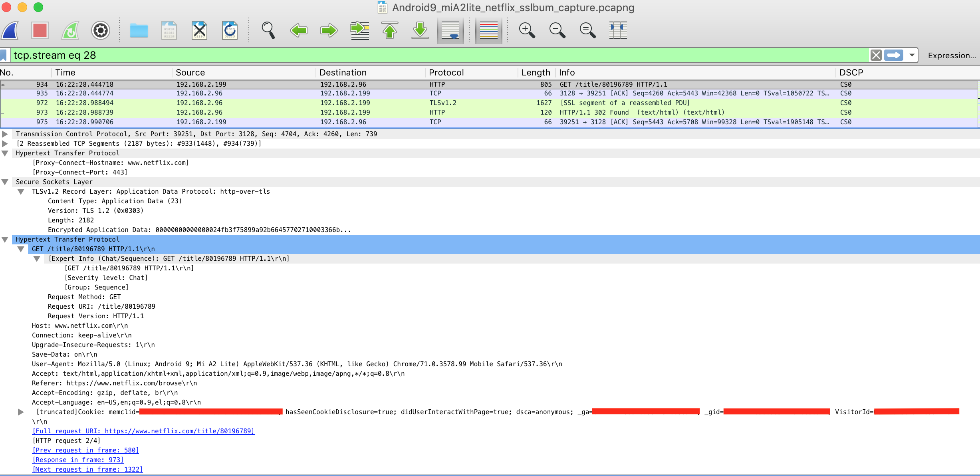Follow the Response in frame: 973 link

pyautogui.click(x=78, y=460)
